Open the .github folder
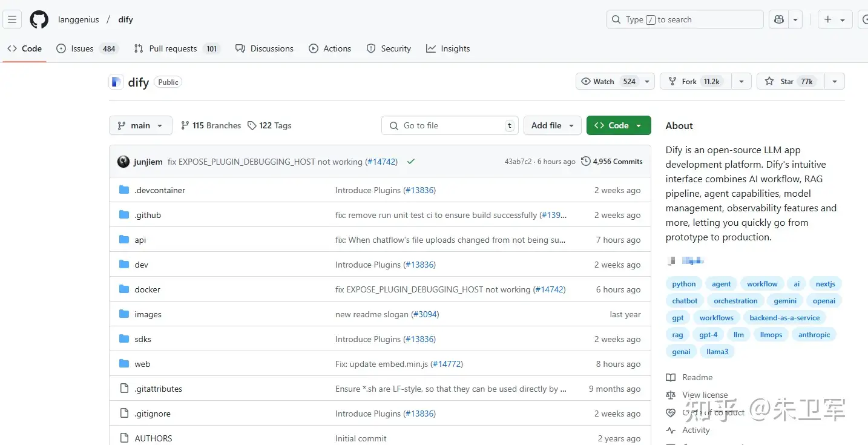Viewport: 868px width, 445px height. coord(148,215)
